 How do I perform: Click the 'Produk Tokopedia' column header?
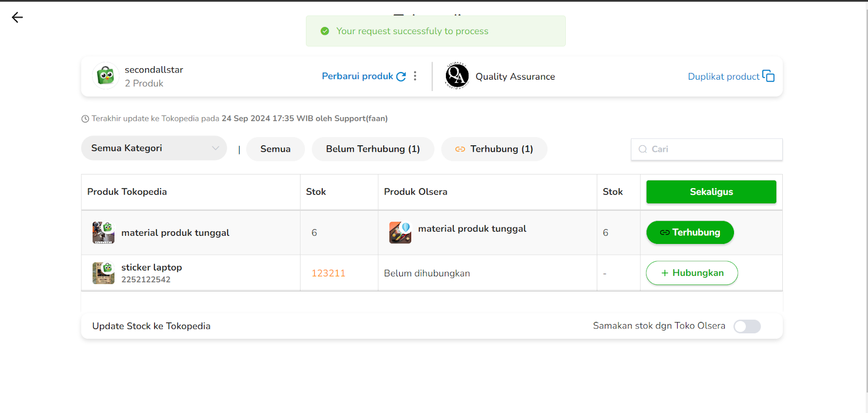(x=127, y=192)
